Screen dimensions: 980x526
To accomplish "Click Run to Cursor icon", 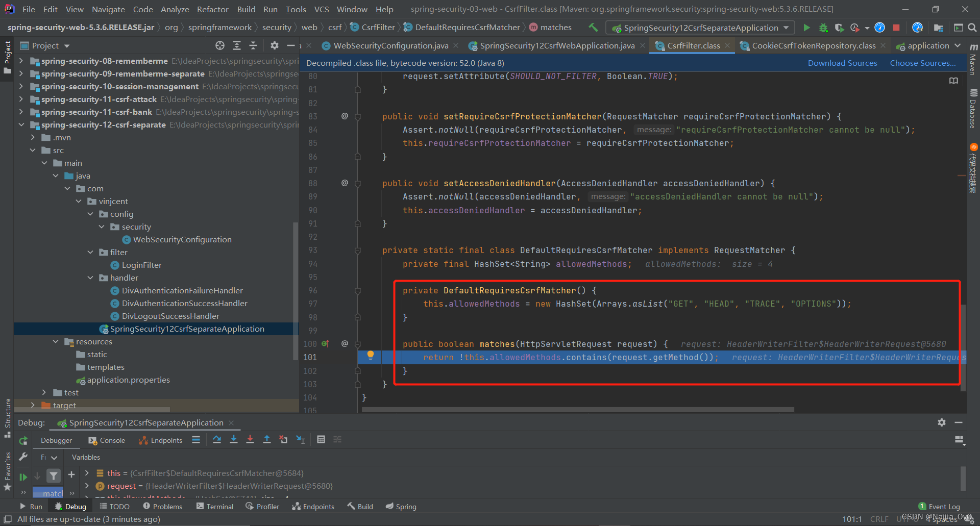I will (301, 439).
